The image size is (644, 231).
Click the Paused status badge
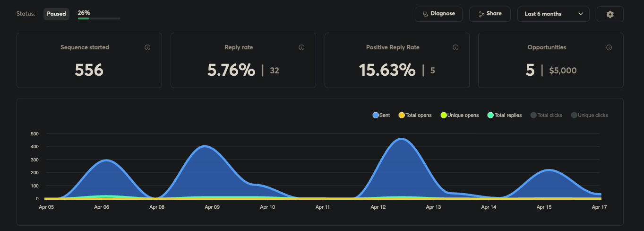point(56,14)
